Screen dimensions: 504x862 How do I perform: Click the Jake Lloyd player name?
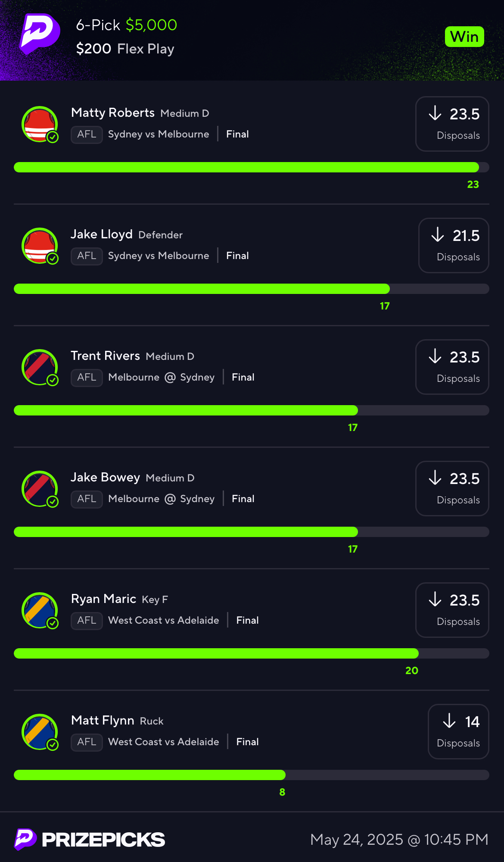click(x=102, y=234)
